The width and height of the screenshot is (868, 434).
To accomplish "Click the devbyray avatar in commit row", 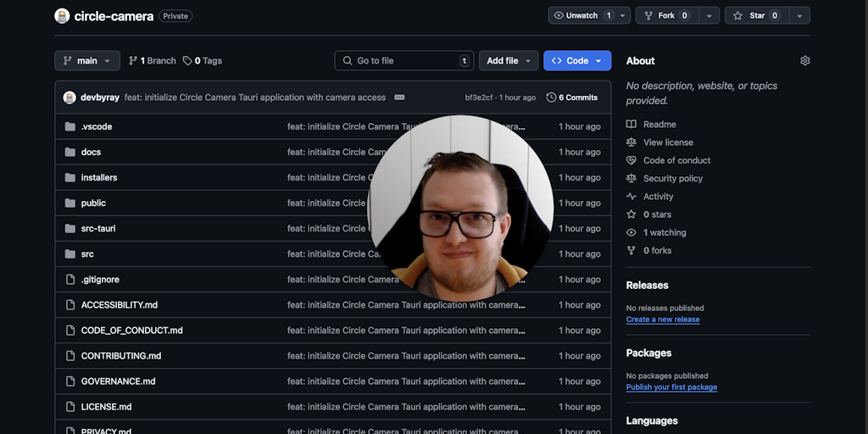I will (70, 97).
